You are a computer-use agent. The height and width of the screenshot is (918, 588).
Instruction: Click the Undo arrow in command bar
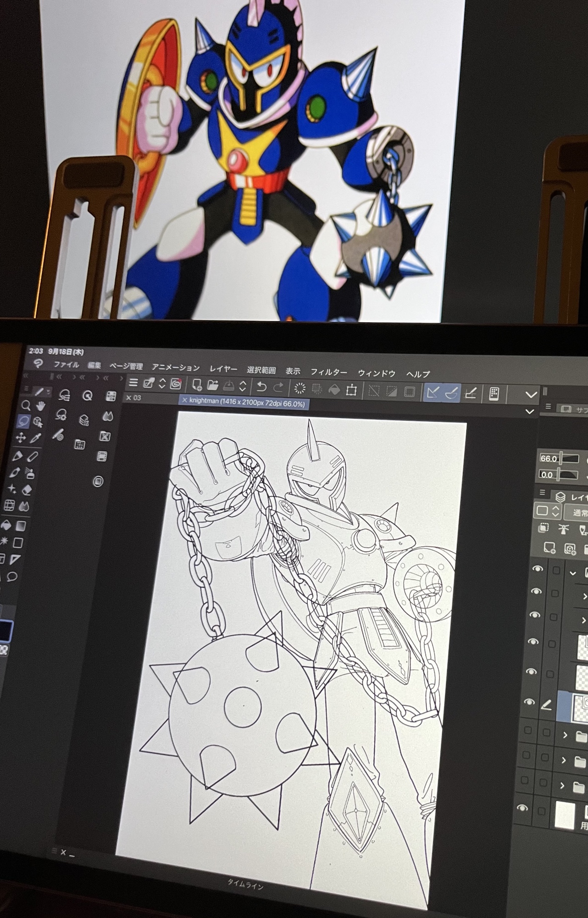(x=261, y=387)
